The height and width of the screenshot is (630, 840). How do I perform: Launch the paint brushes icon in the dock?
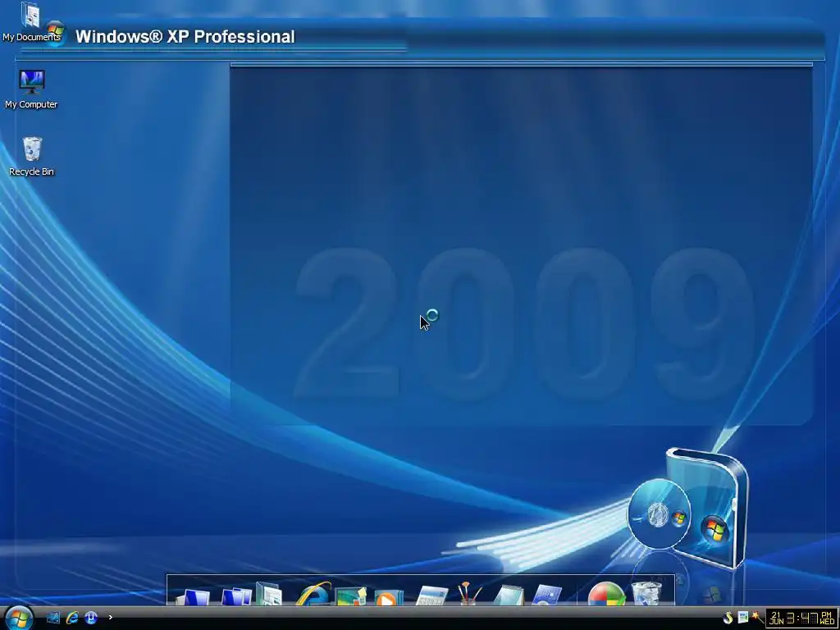[469, 594]
